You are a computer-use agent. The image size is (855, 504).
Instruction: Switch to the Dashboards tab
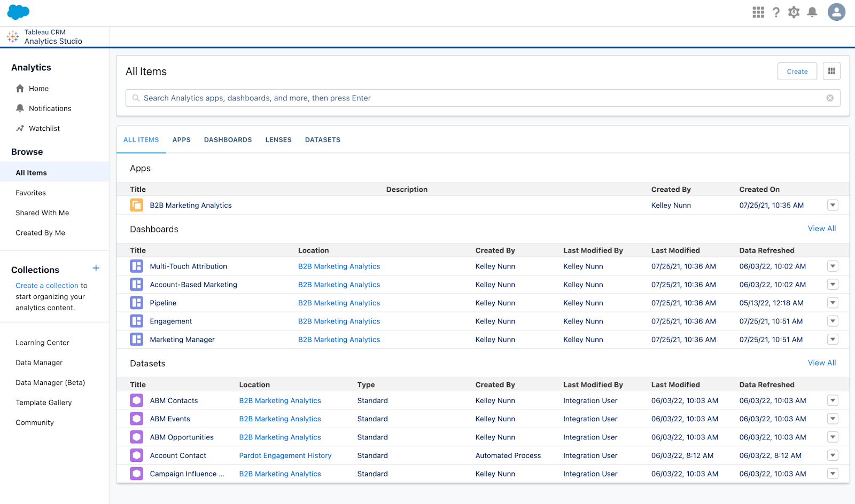(228, 140)
